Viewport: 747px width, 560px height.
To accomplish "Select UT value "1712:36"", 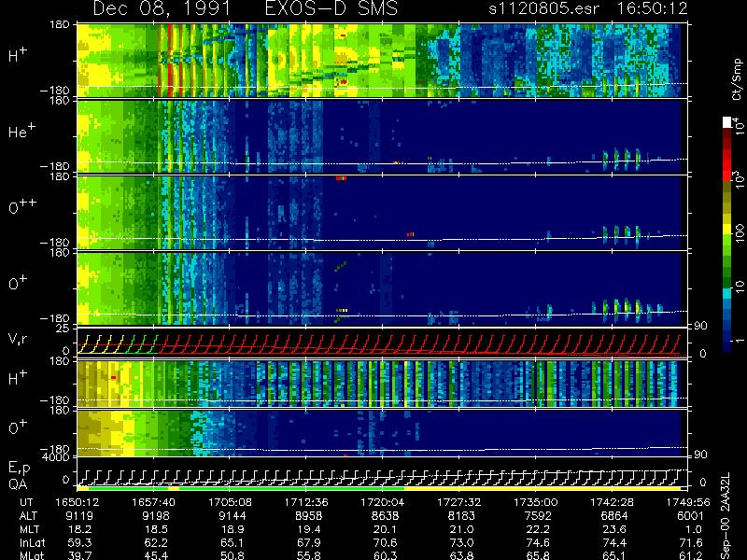I will pos(306,502).
